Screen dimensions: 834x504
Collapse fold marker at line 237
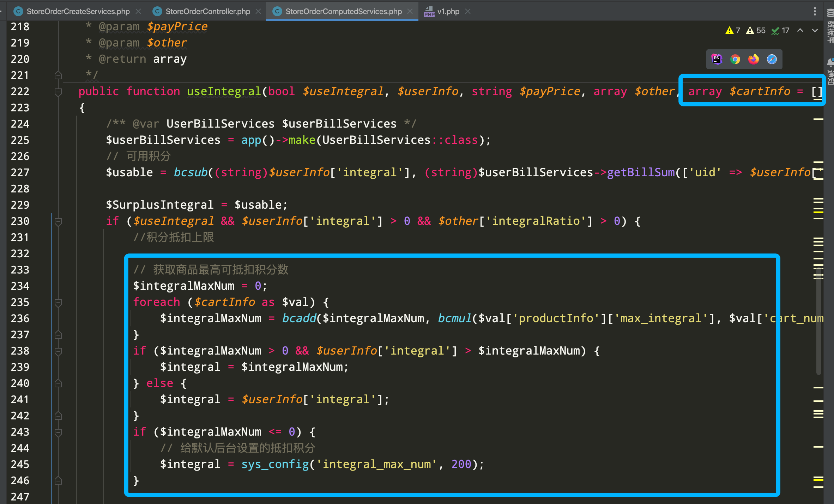click(58, 335)
